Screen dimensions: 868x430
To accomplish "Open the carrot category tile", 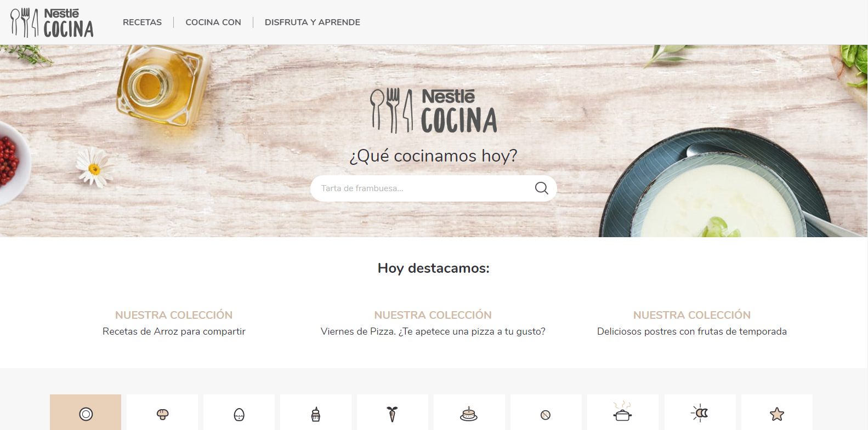I will [393, 414].
